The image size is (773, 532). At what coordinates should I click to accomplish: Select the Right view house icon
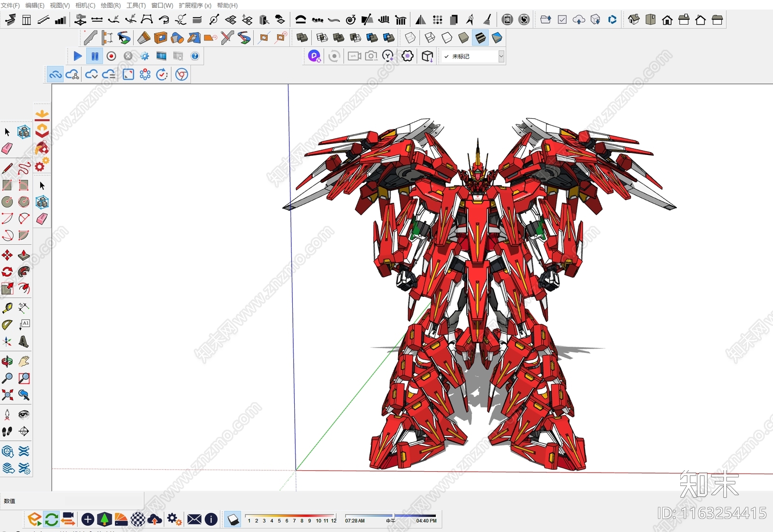coord(684,20)
